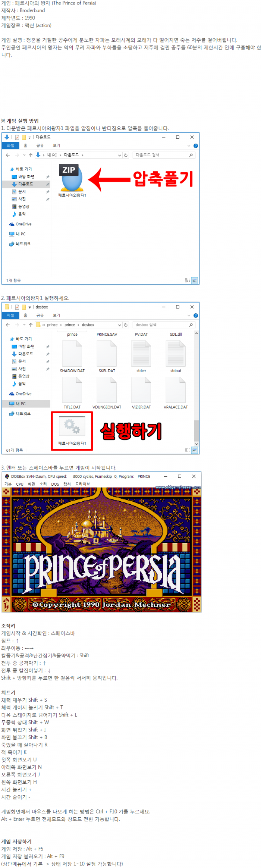Open the 드라이브 menu in DOSBox

pos(82,484)
